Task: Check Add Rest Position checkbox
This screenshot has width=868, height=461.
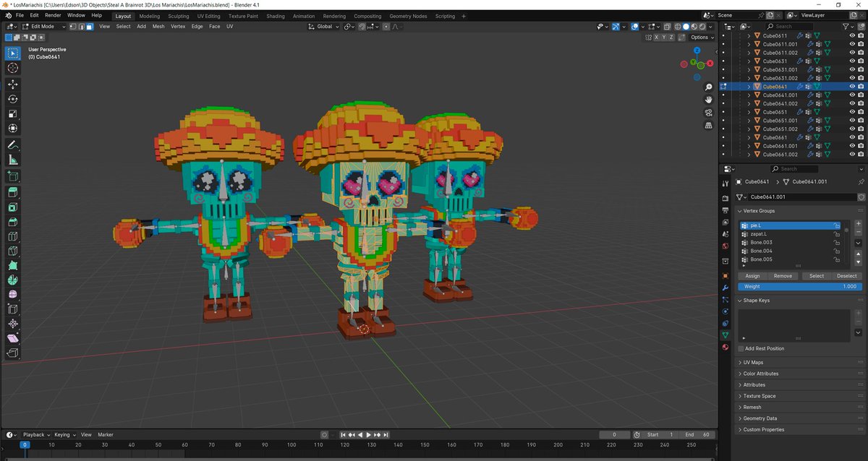Action: click(x=740, y=348)
